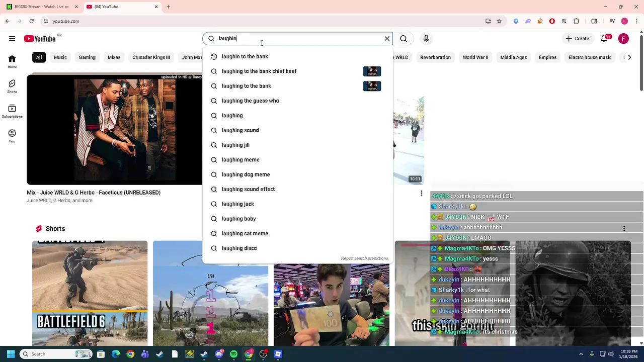Select the Gaming filter chip
Image resolution: width=644 pixels, height=362 pixels.
(x=87, y=57)
